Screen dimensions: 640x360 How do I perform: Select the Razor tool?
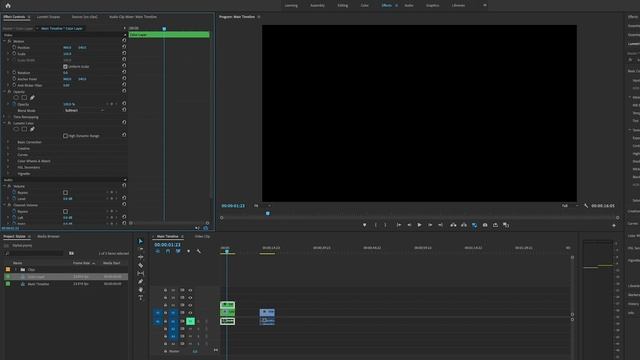[141, 265]
